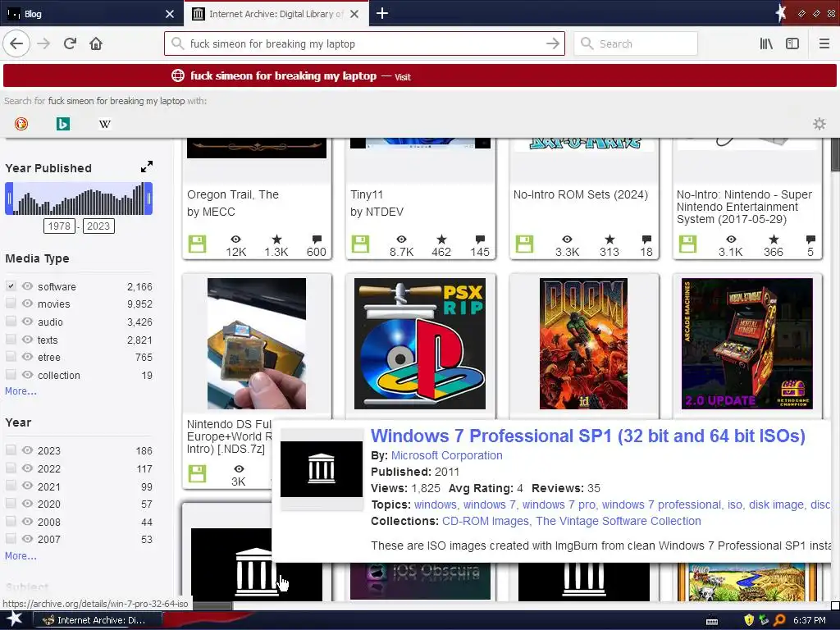Click favorites star on Tiny11 card
Viewport: 840px width, 630px height.
[x=441, y=240]
